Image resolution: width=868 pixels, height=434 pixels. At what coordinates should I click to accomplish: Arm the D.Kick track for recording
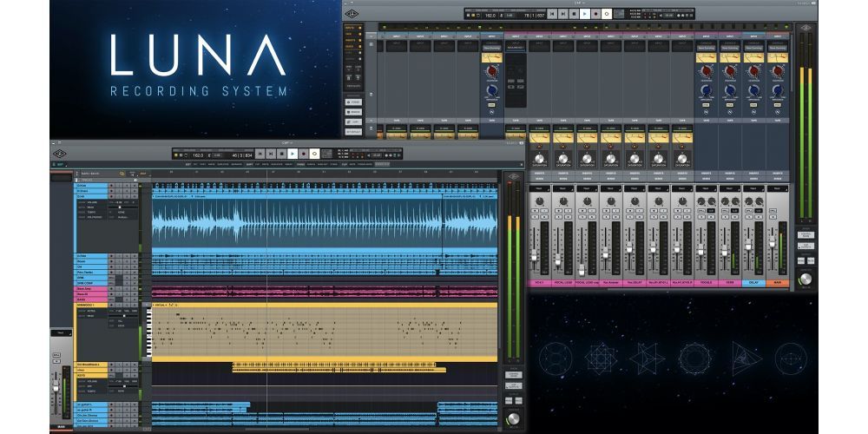[111, 186]
